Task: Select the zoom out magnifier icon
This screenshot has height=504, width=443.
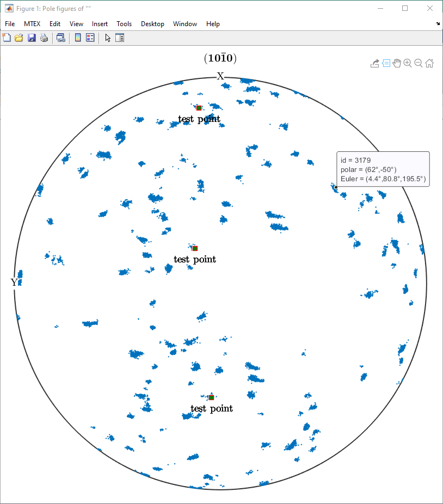Action: (418, 63)
